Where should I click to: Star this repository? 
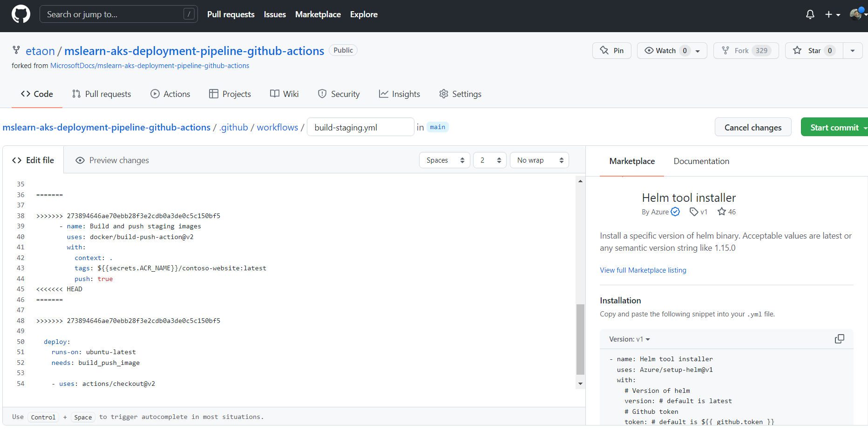tap(814, 50)
